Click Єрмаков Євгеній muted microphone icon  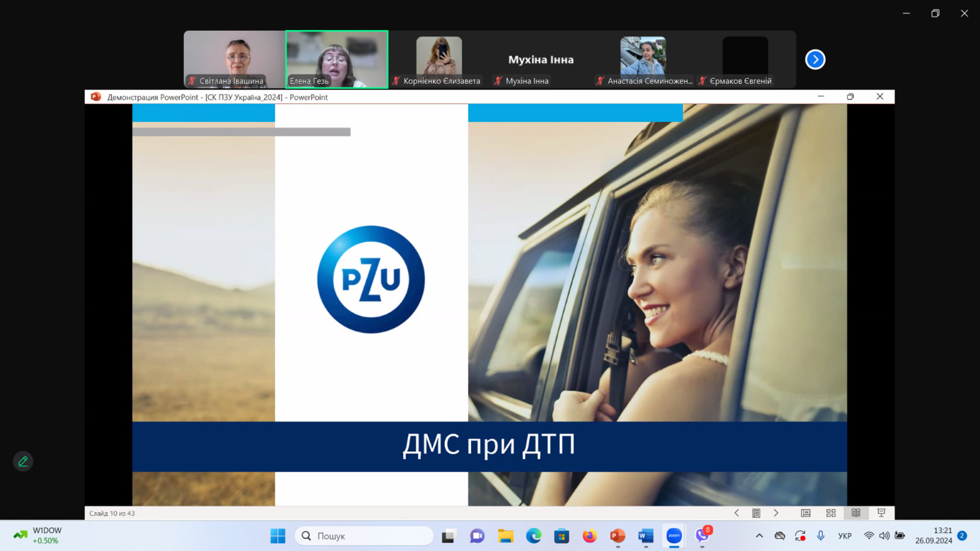pos(702,81)
